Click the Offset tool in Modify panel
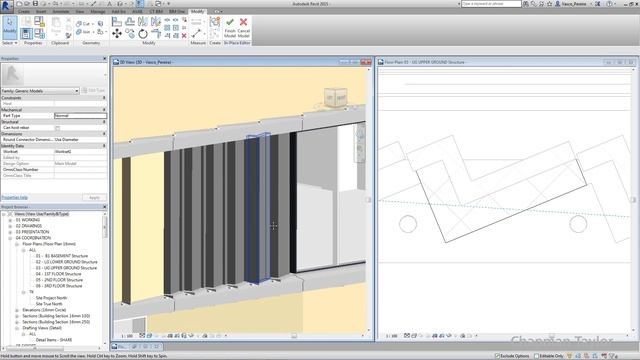Viewport: 640px width, 360px height. coord(130,22)
